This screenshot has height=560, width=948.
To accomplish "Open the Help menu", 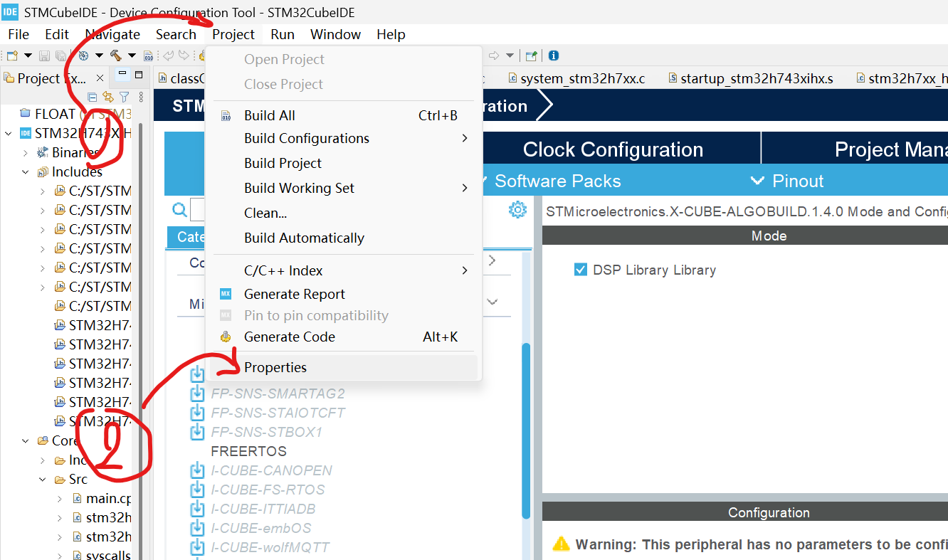I will [391, 34].
